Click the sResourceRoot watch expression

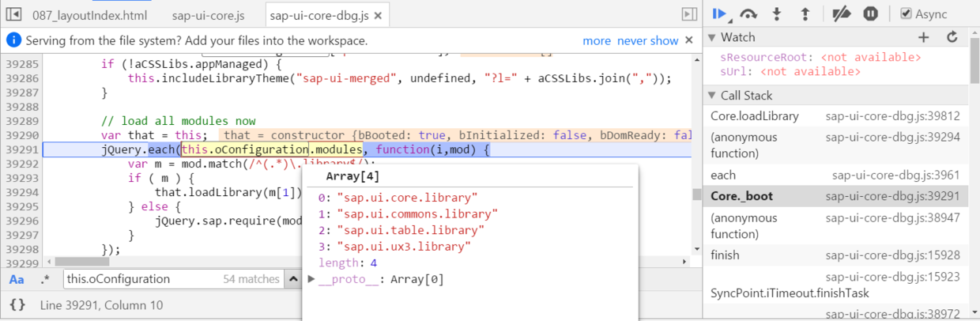[820, 58]
